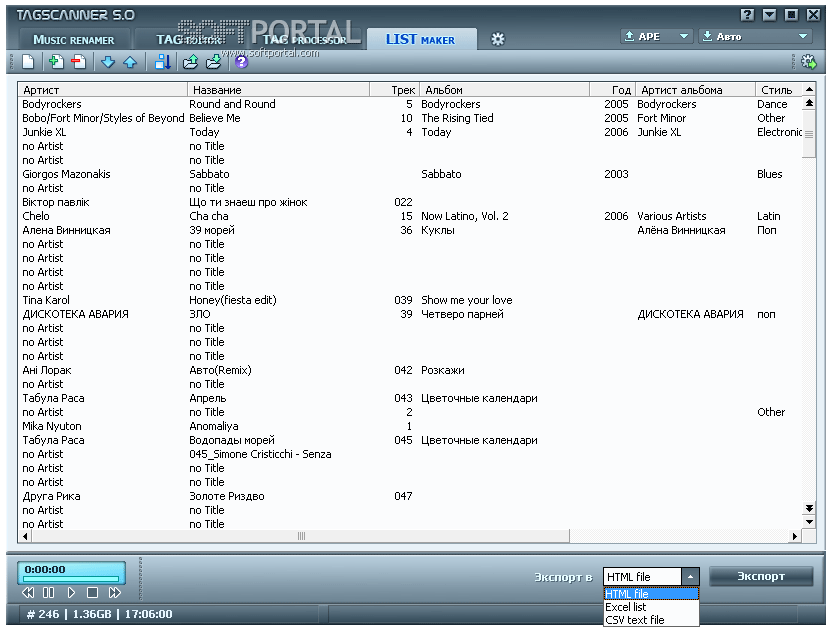Click the HTML file export field
Viewport: 830px width, 635px height.
pos(643,577)
